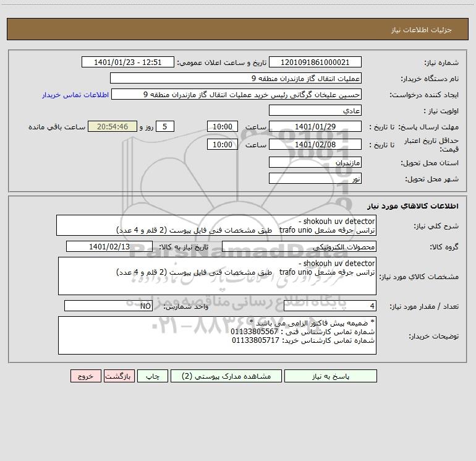Screen dimensions: 476x461
Task: Click the شماره نیاز label
Action: click(x=441, y=63)
